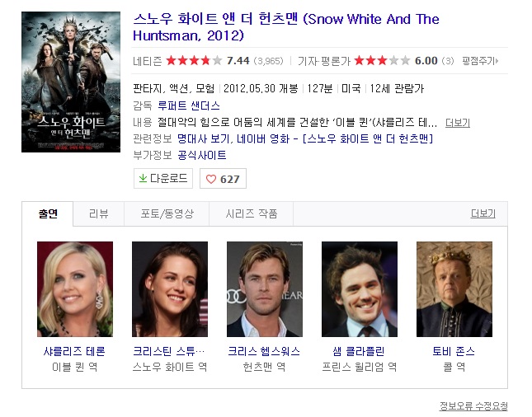
Task: Click the 평점주기 arrow icon
Action: click(497, 61)
